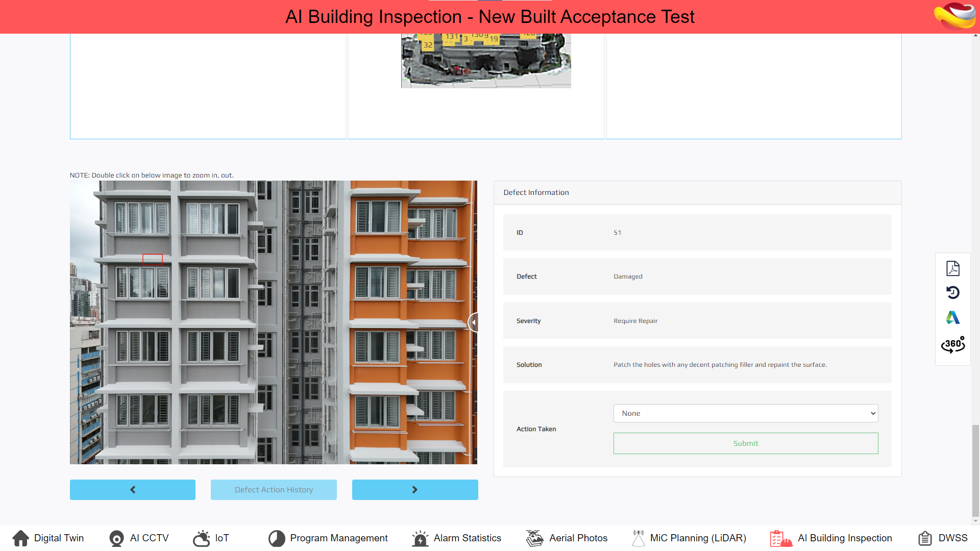Launch the 360 view icon
The width and height of the screenshot is (980, 551).
tap(952, 345)
